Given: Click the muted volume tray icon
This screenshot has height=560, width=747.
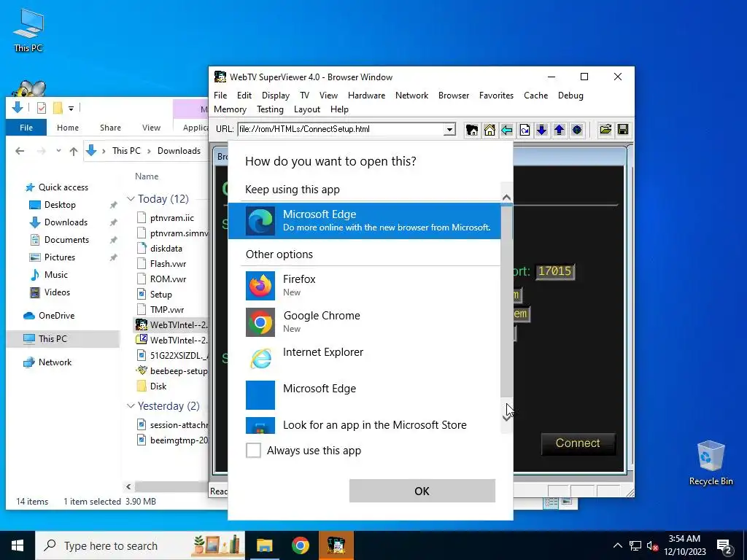Looking at the screenshot, I should tap(652, 546).
